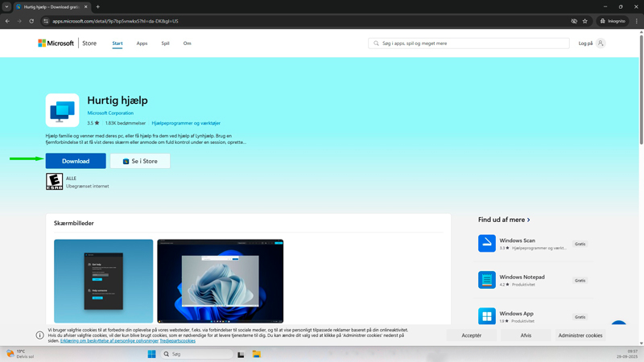
Task: Click the Windows Scan app icon
Action: [x=487, y=243]
